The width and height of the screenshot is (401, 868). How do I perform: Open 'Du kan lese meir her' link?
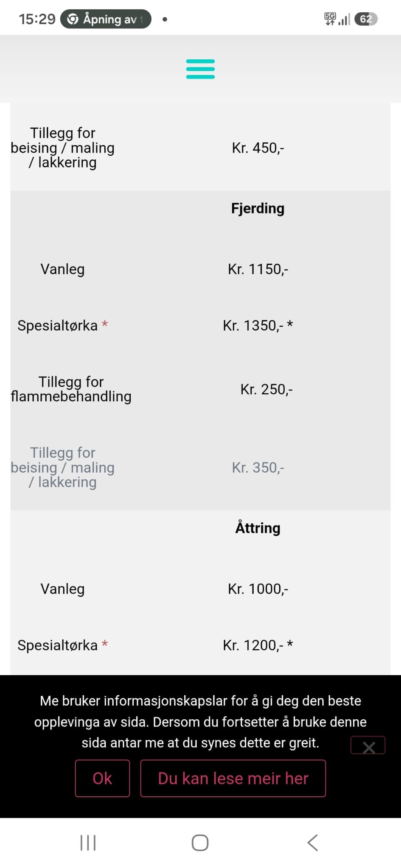pos(233,778)
